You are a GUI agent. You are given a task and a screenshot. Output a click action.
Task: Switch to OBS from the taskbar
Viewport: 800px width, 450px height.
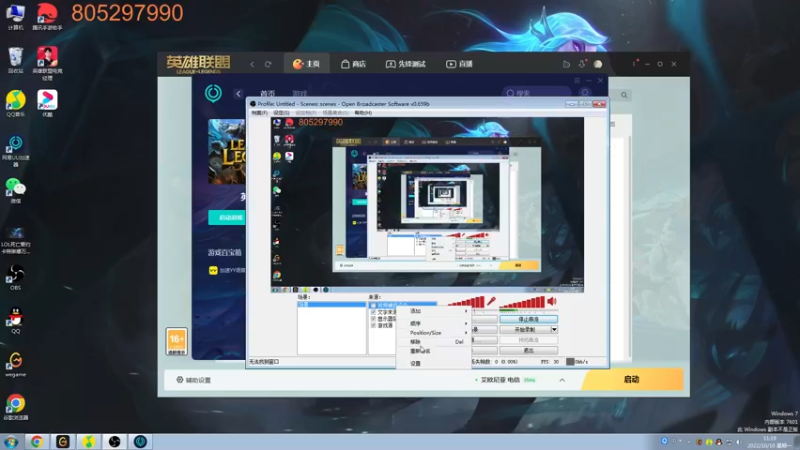114,441
